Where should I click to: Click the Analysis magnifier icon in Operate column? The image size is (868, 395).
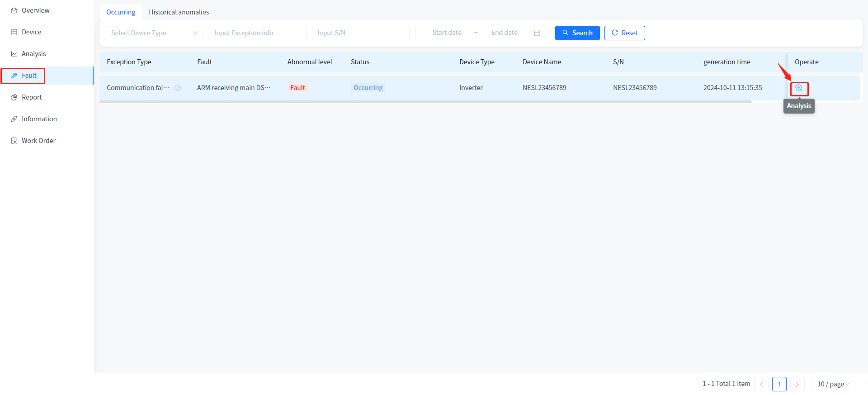pos(799,88)
